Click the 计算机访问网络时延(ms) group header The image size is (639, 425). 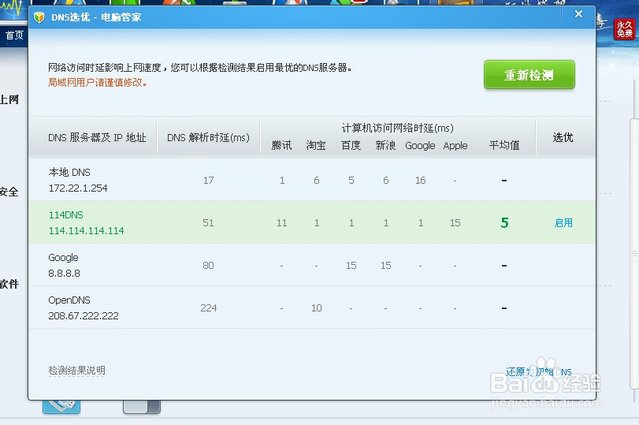point(397,128)
